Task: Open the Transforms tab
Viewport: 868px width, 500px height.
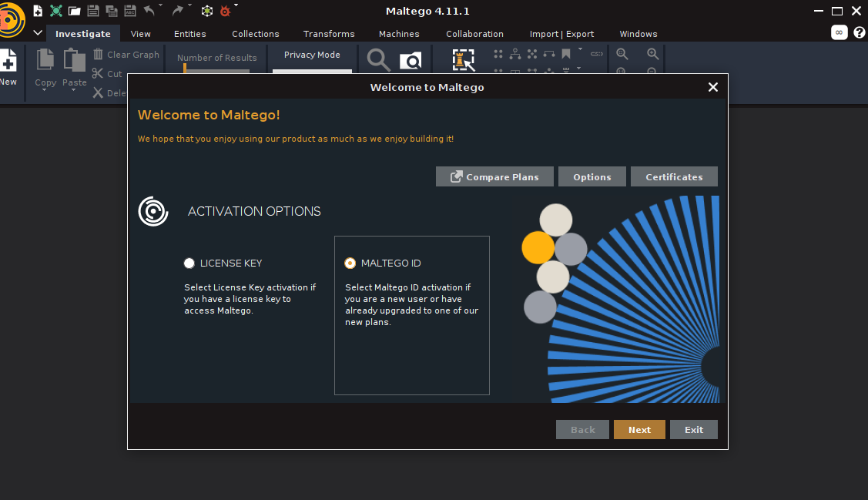Action: tap(329, 34)
